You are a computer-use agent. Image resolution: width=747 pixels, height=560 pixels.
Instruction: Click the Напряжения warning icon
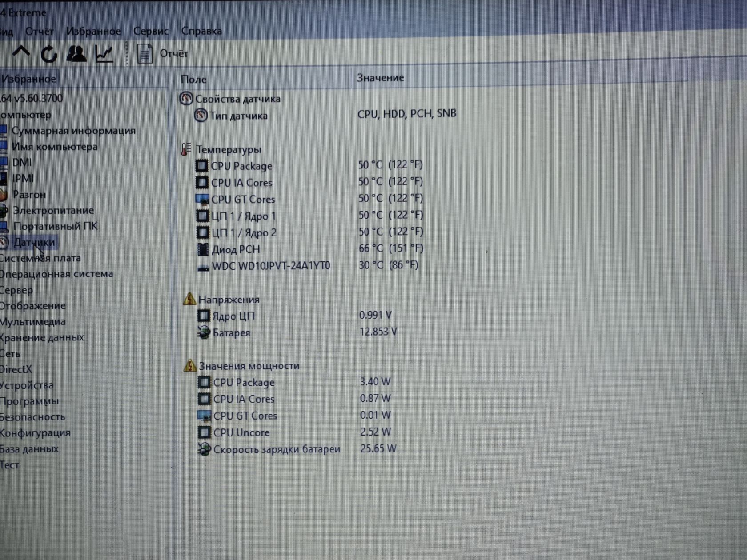click(x=189, y=299)
